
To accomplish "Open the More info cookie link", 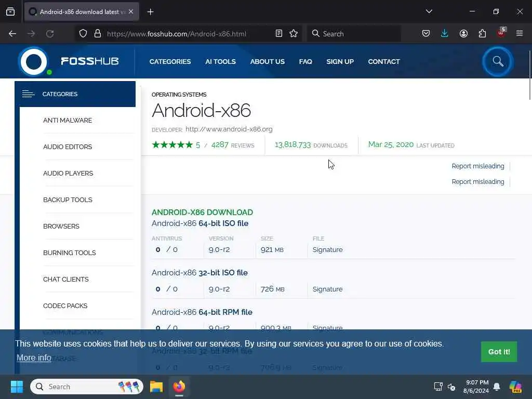I will 34,357.
